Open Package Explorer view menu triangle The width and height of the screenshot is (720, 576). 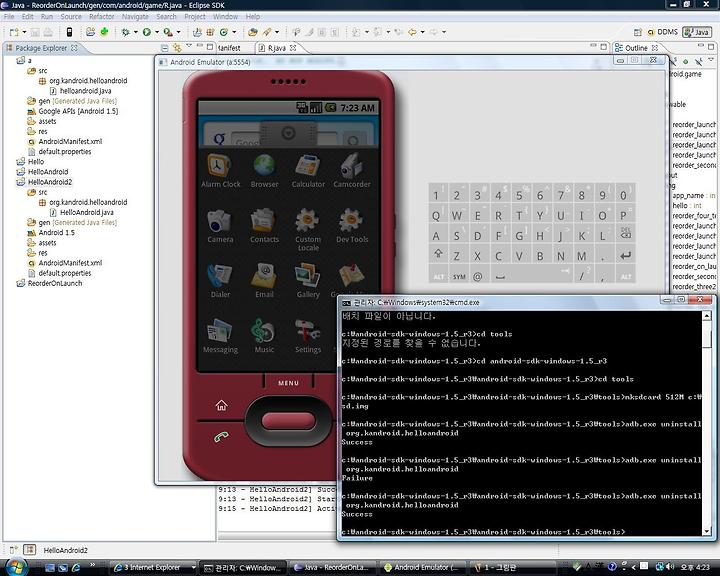[x=189, y=46]
